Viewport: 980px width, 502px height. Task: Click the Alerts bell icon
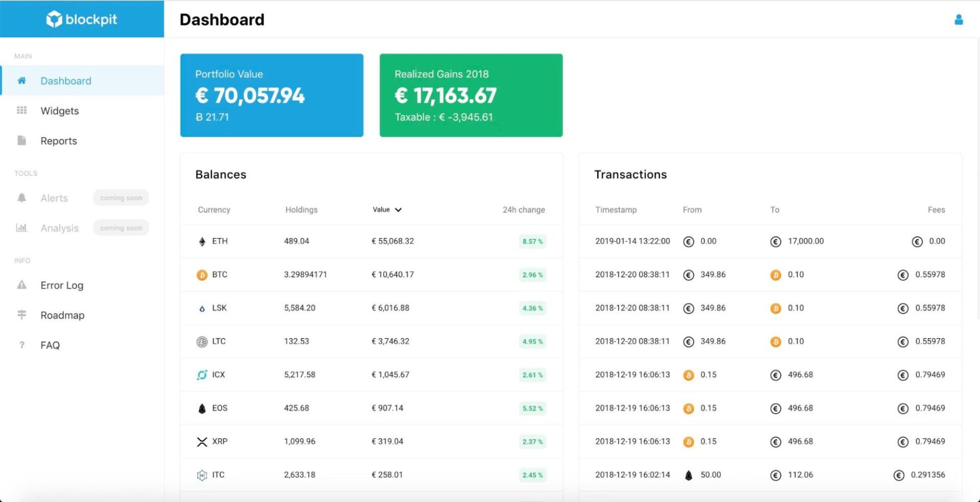point(21,198)
